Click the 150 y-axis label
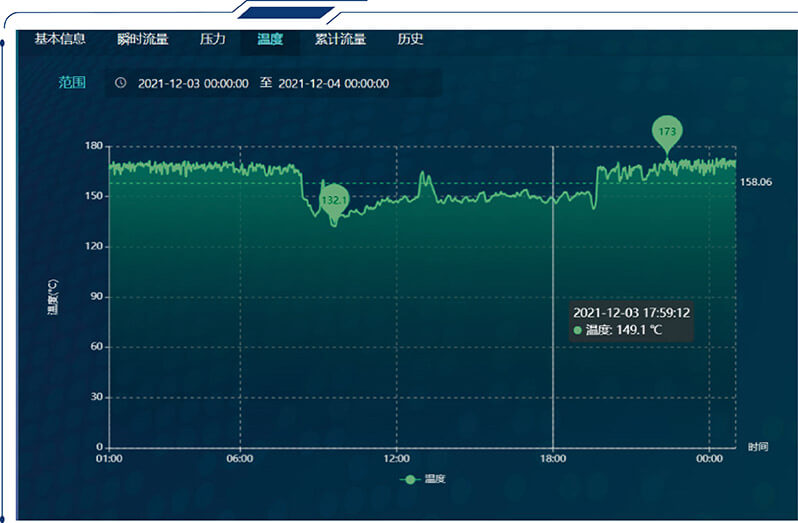This screenshot has width=798, height=523. 94,196
